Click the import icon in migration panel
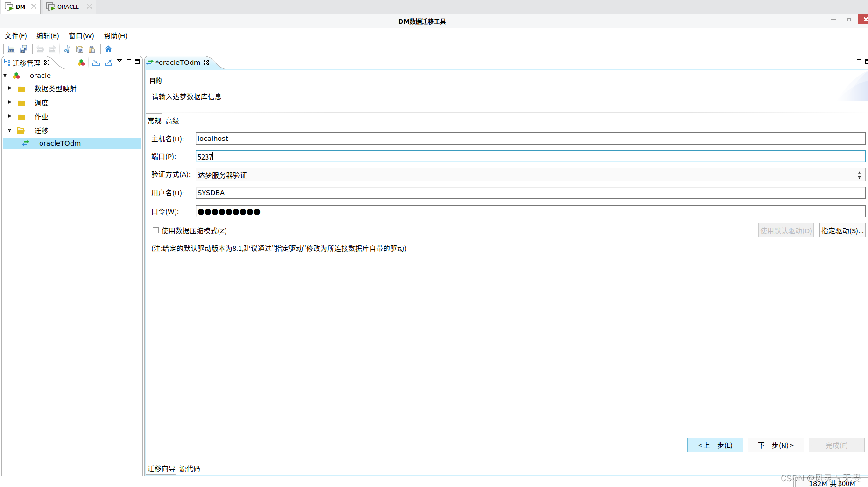 click(96, 63)
